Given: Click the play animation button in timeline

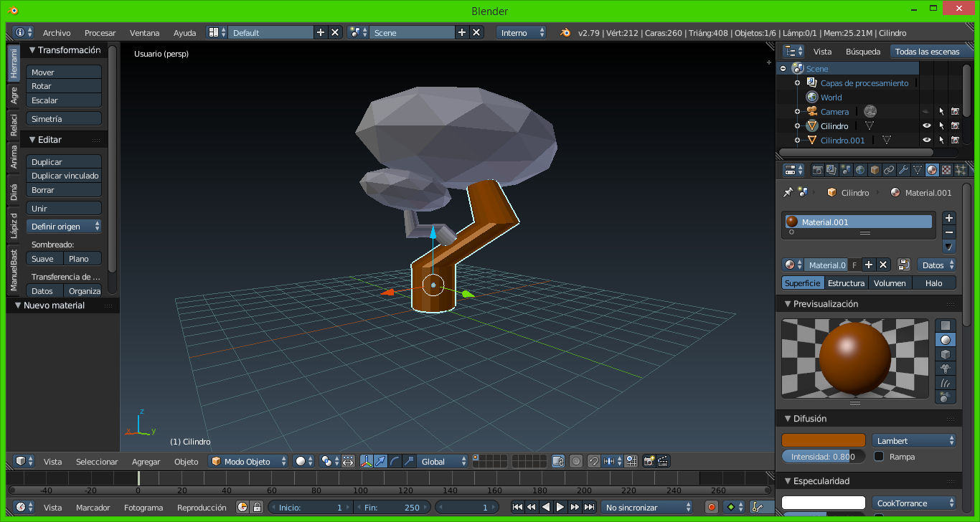Looking at the screenshot, I should [x=560, y=507].
